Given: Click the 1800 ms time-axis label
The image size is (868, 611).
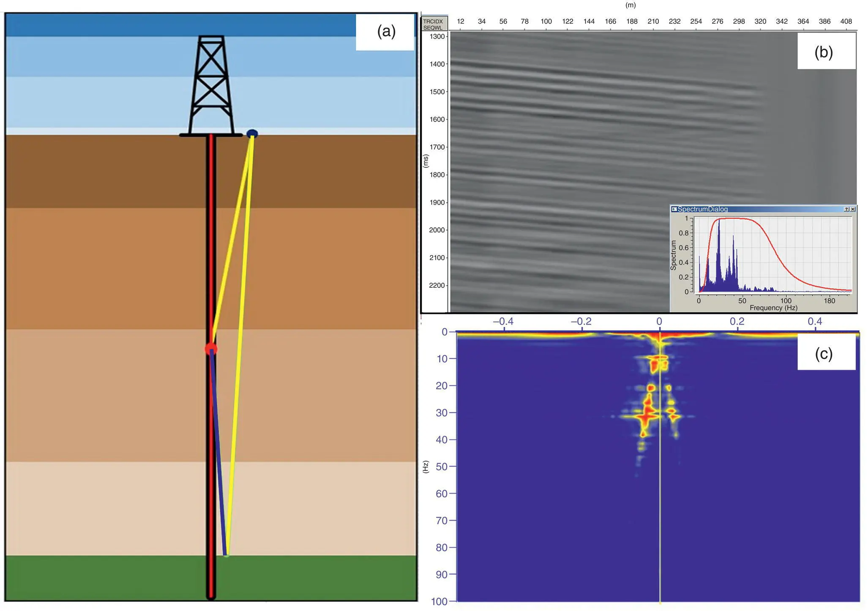Looking at the screenshot, I should tap(437, 175).
